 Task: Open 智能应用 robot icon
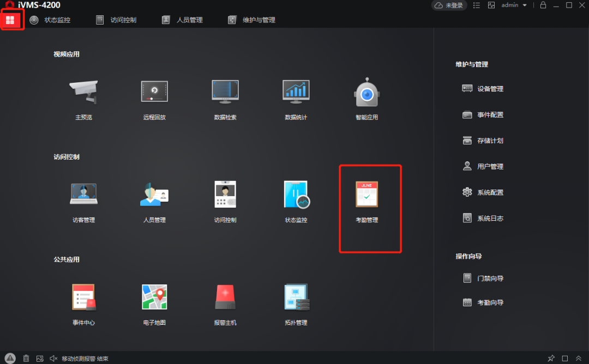(x=366, y=93)
